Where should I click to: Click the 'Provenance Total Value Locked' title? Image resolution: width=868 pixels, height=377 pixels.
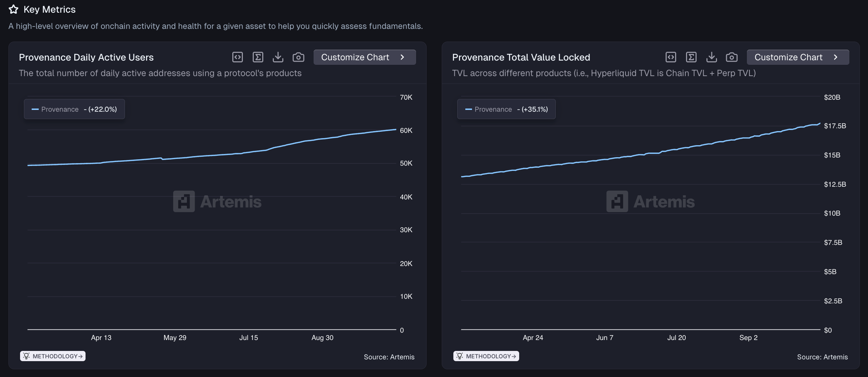click(x=521, y=57)
